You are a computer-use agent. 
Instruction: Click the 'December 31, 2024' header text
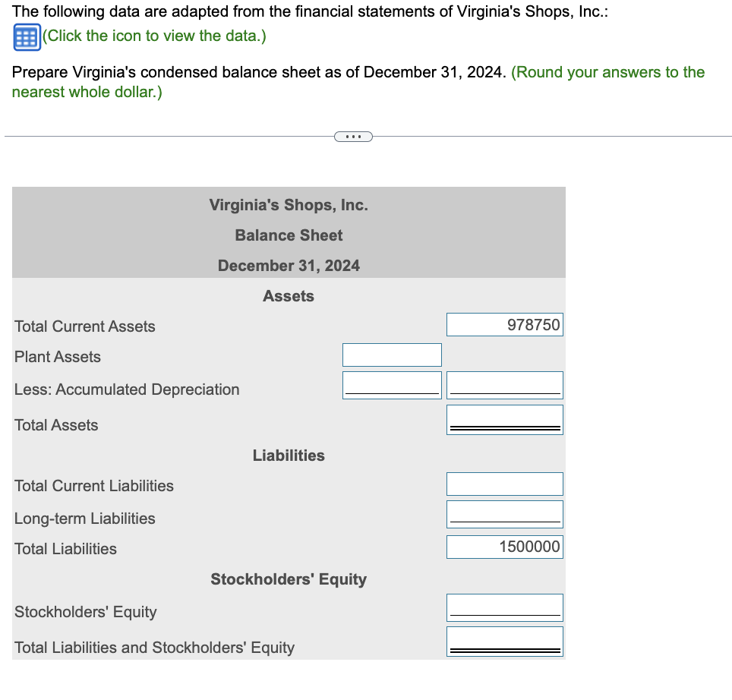click(x=289, y=266)
